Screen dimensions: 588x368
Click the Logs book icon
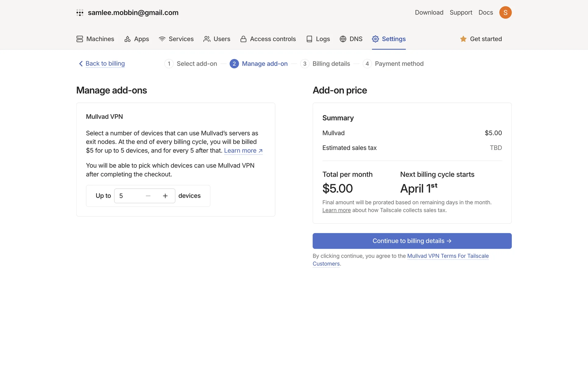(309, 39)
